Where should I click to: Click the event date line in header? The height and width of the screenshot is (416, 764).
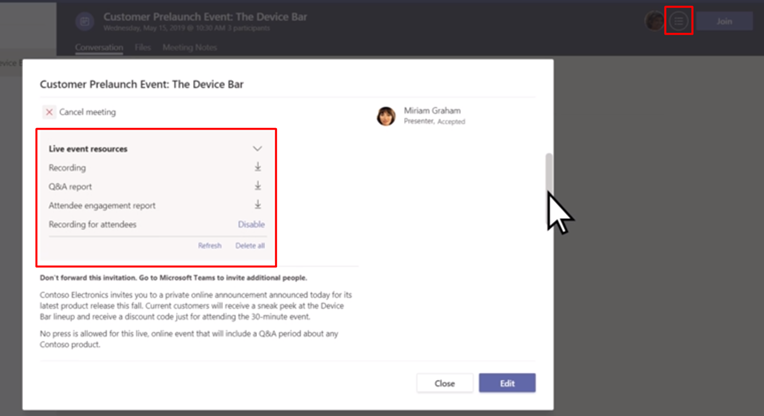coord(187,28)
